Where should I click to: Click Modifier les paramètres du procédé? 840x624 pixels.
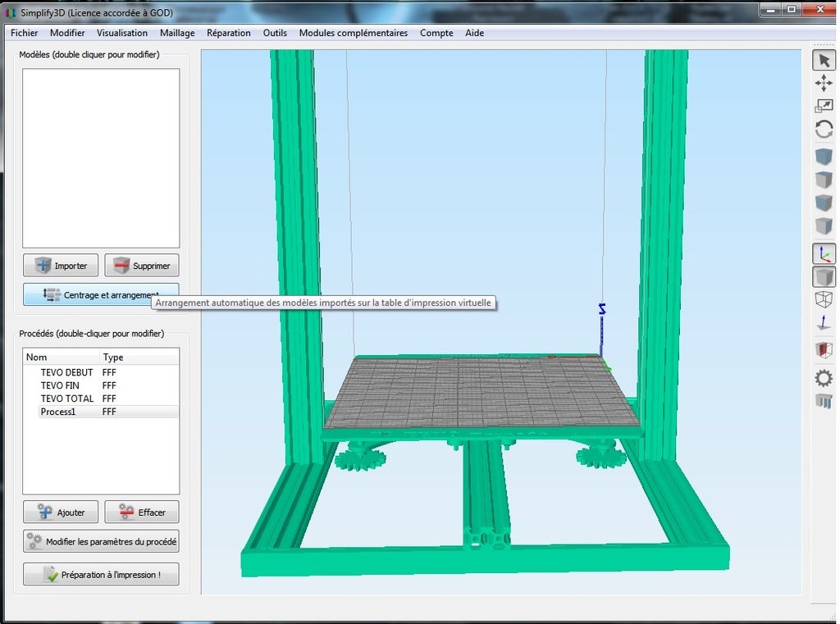click(101, 541)
